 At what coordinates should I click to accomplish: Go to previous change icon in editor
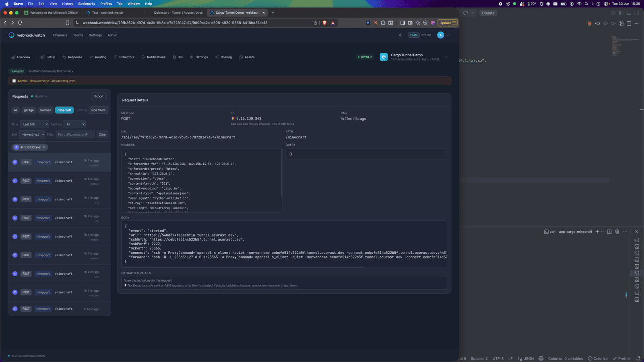[x=597, y=23]
